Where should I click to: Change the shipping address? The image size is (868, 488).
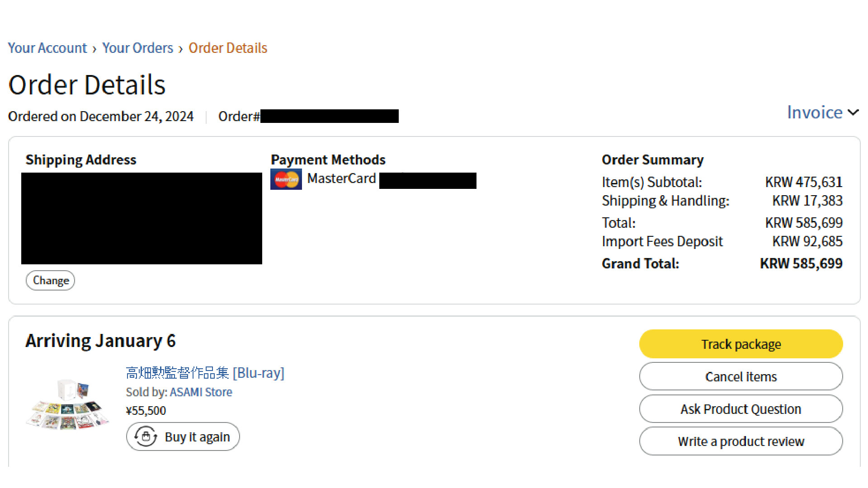(50, 281)
